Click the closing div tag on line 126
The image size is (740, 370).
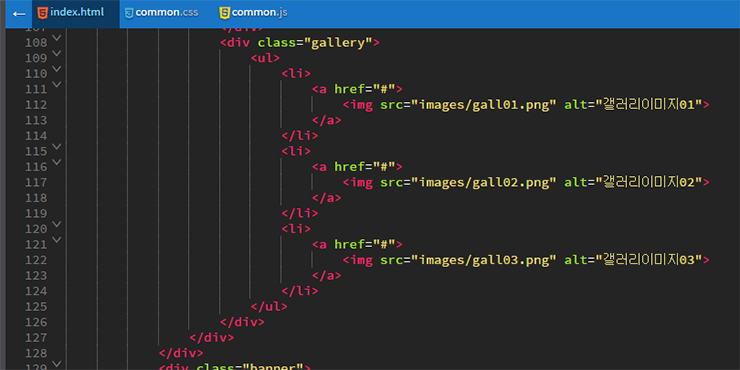(x=242, y=322)
